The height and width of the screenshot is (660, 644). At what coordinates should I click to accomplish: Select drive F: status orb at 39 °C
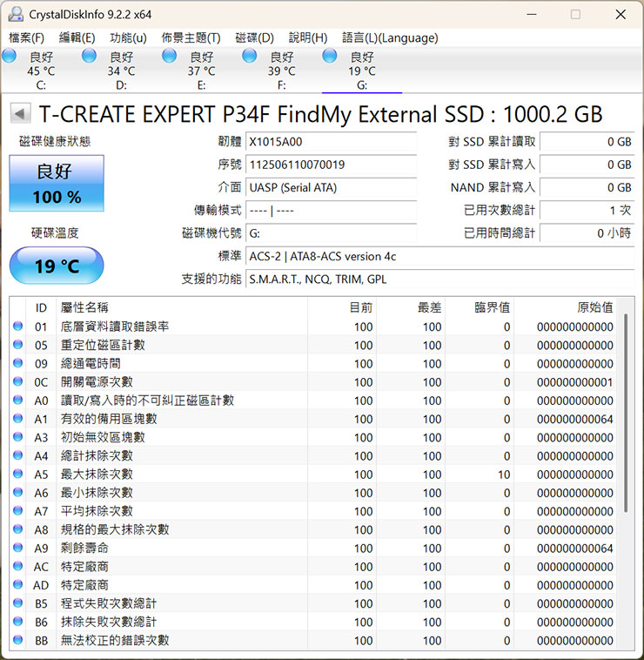pyautogui.click(x=250, y=56)
